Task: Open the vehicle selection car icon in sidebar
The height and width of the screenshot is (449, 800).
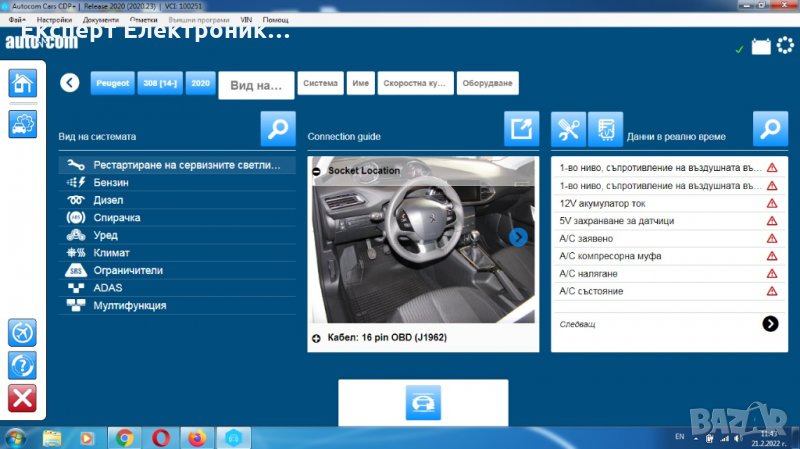Action: click(x=22, y=123)
